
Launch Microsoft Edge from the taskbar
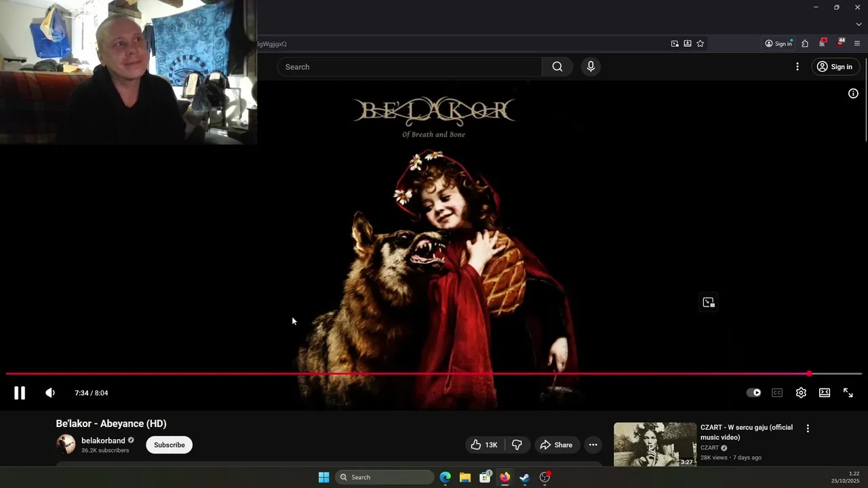446,477
